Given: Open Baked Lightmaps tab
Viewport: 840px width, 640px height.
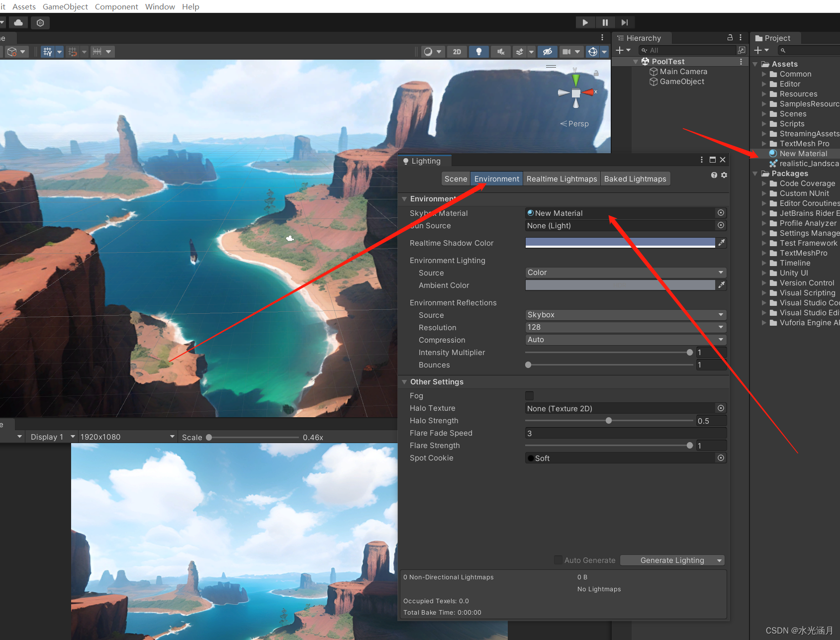Looking at the screenshot, I should 635,179.
